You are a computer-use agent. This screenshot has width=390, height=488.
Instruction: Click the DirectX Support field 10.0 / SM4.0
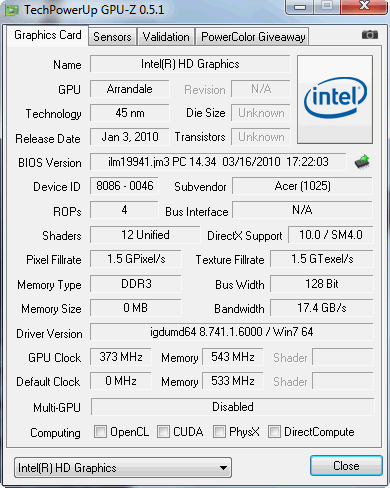[x=331, y=235]
